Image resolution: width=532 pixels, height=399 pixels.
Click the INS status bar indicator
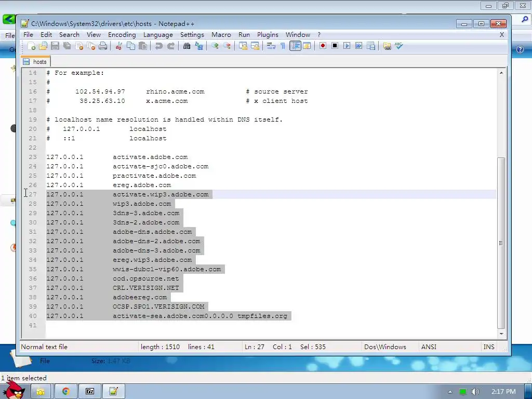pos(489,347)
